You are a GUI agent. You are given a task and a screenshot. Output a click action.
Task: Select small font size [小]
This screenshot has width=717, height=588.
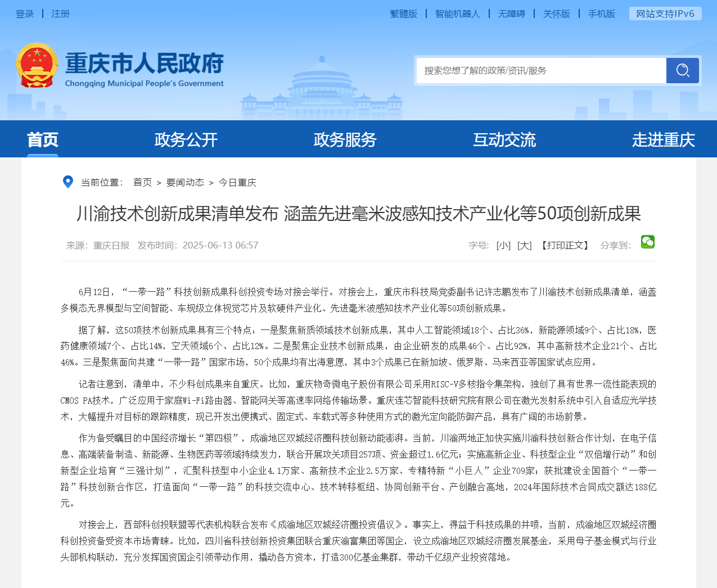click(503, 246)
